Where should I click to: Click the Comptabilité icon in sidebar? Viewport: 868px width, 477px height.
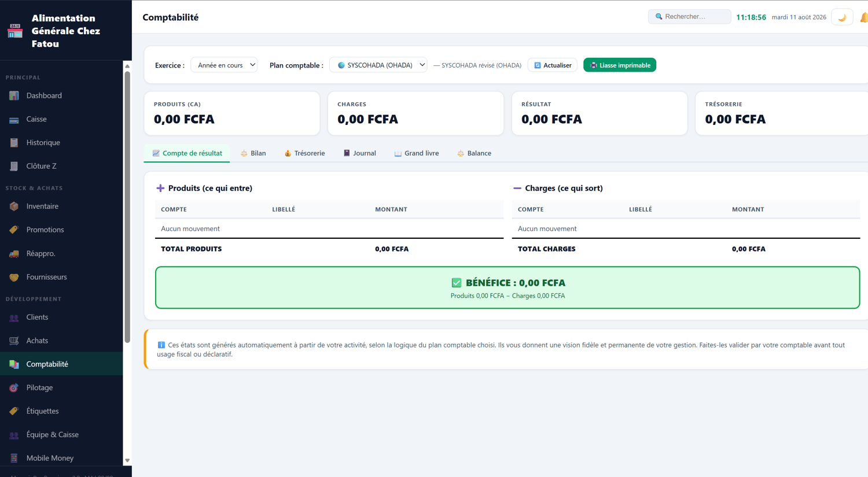14,364
